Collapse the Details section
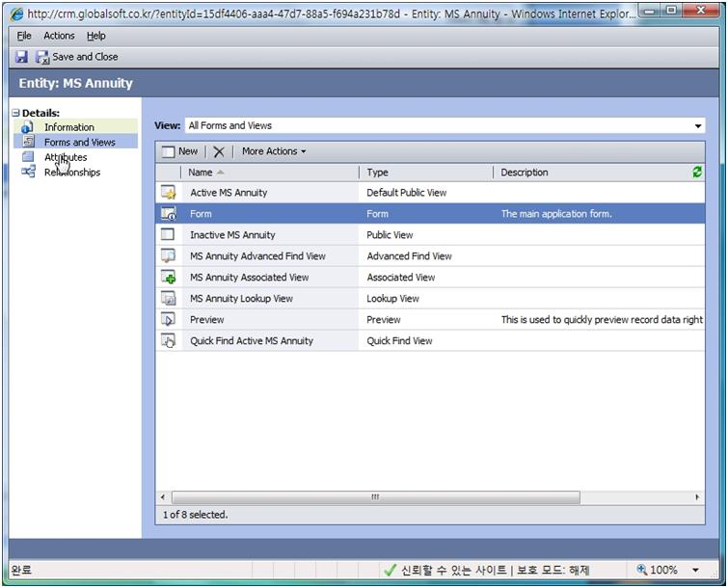This screenshot has width=728, height=588. [15, 113]
